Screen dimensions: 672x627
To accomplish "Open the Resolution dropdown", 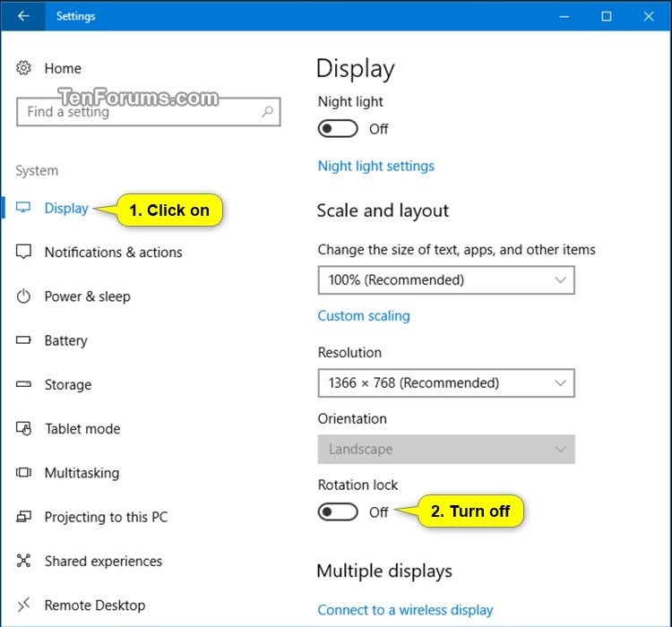I will (445, 383).
